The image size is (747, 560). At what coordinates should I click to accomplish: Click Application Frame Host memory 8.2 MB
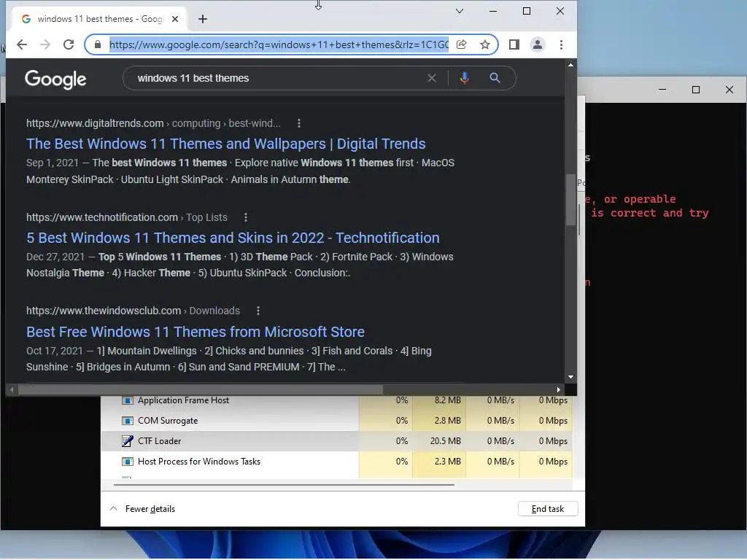[448, 400]
